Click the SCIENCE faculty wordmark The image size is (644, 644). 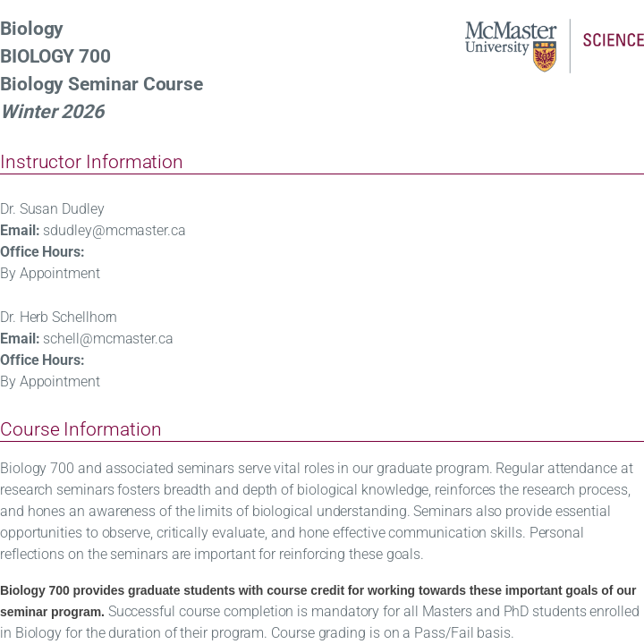click(x=613, y=40)
